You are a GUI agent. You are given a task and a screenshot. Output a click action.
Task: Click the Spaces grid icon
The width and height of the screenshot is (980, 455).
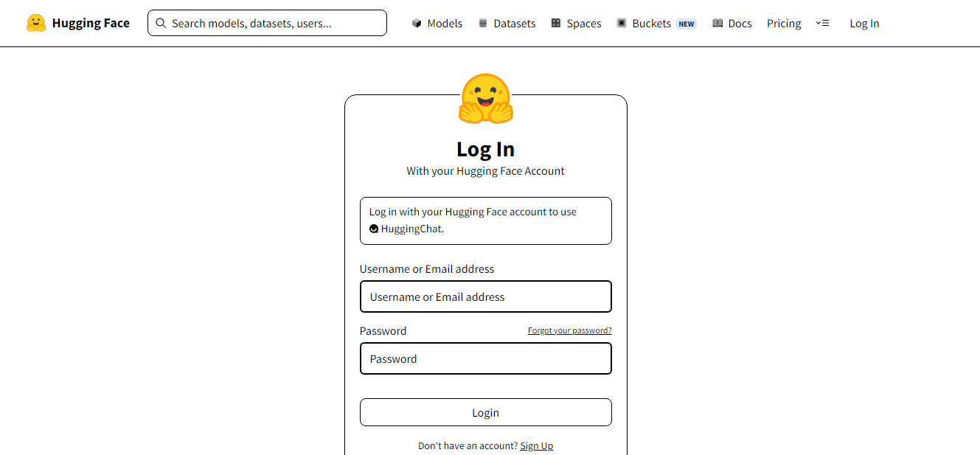tap(556, 24)
